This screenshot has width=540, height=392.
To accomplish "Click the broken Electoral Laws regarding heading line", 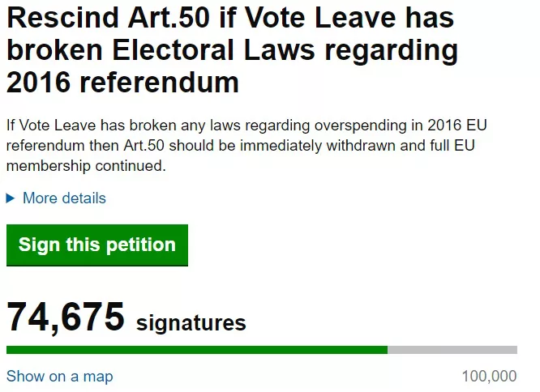I will coord(233,50).
